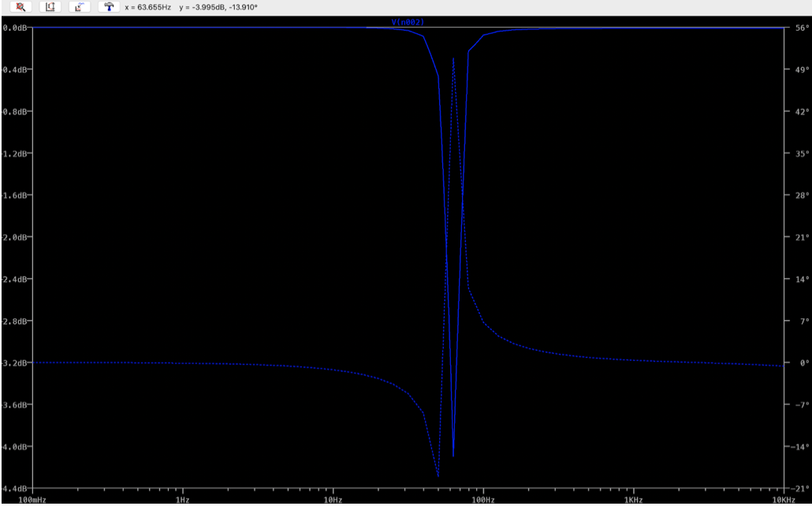Click the -1.2dB magnitude axis label
This screenshot has height=506, width=812.
pyautogui.click(x=14, y=154)
